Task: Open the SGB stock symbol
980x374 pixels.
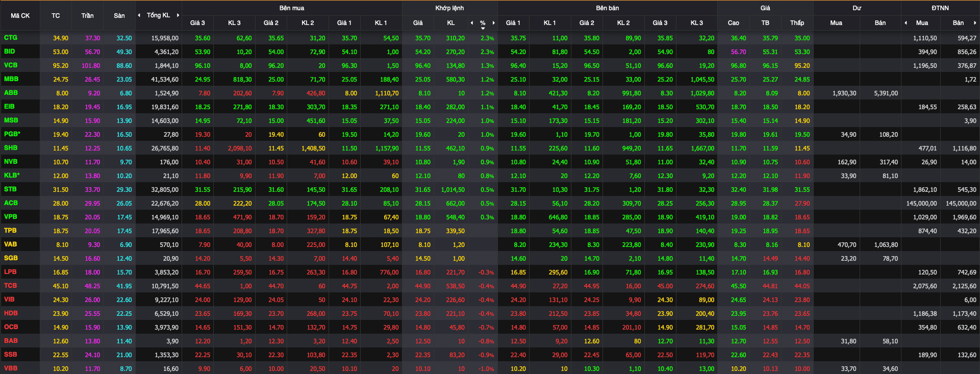Action: [11, 258]
